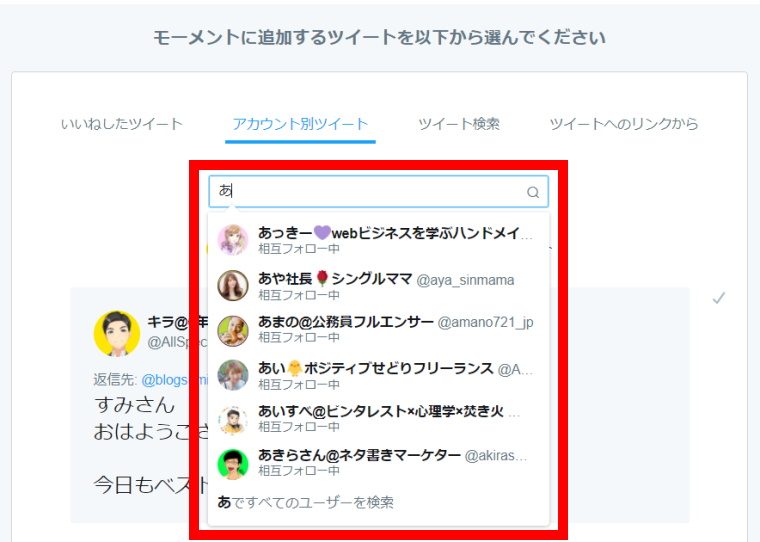
Task: Select the アカウント別ツイート tab
Action: tap(300, 124)
